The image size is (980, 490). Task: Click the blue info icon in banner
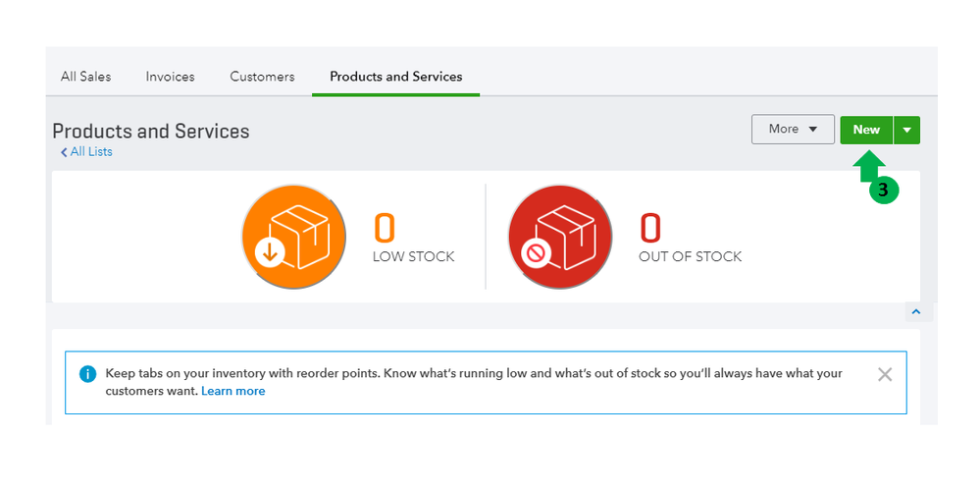(x=88, y=374)
